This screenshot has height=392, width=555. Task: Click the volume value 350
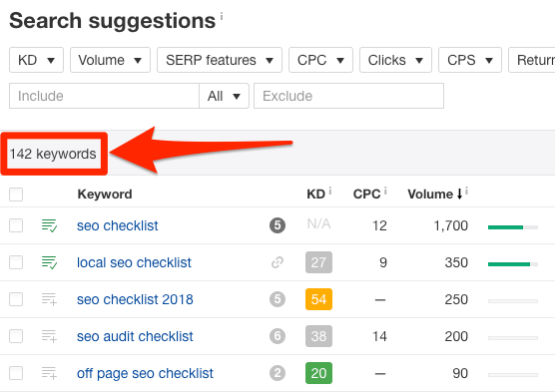(x=456, y=262)
